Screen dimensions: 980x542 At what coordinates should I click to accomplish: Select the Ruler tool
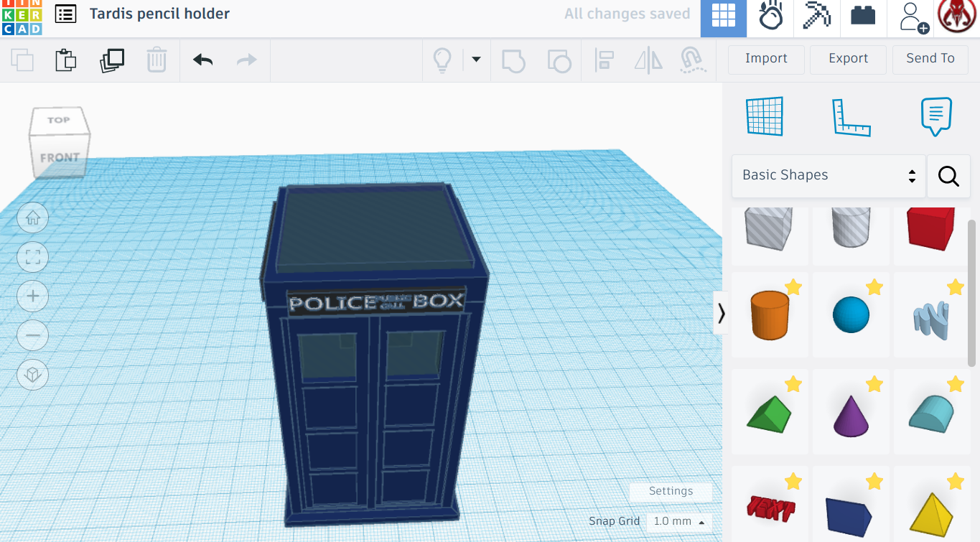pyautogui.click(x=851, y=117)
